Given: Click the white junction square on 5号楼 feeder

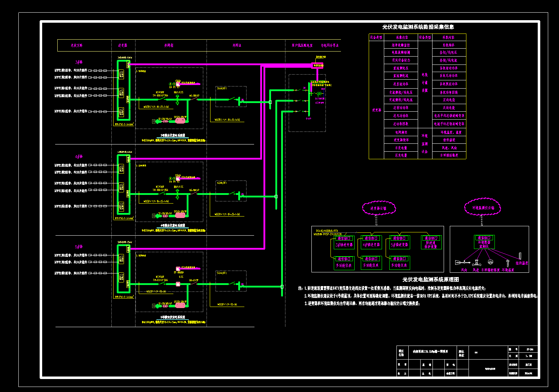Looking at the screenshot, I should (282, 287).
